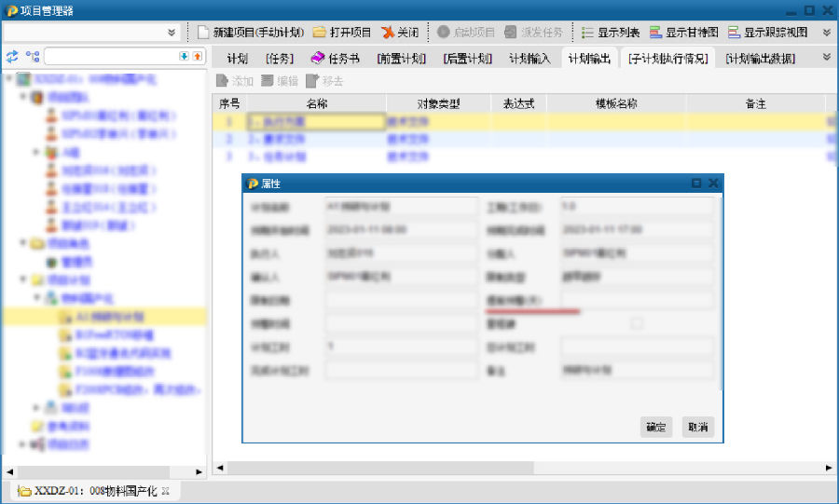This screenshot has width=839, height=504.
Task: Confirm the dialog with 确定
Action: [x=656, y=428]
